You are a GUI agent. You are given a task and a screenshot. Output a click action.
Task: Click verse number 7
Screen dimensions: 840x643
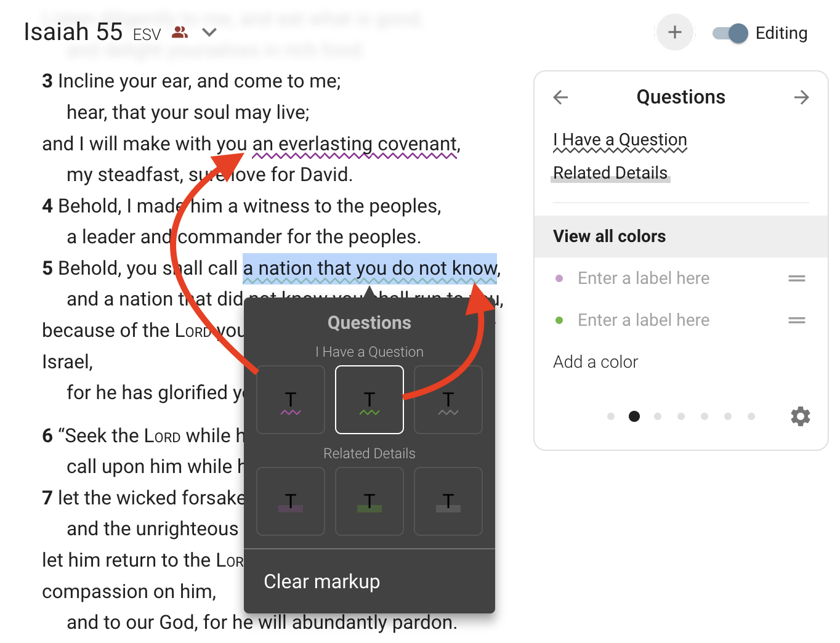(47, 498)
